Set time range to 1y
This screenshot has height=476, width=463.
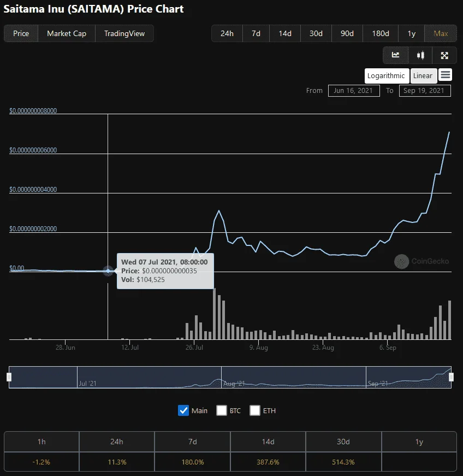(412, 33)
